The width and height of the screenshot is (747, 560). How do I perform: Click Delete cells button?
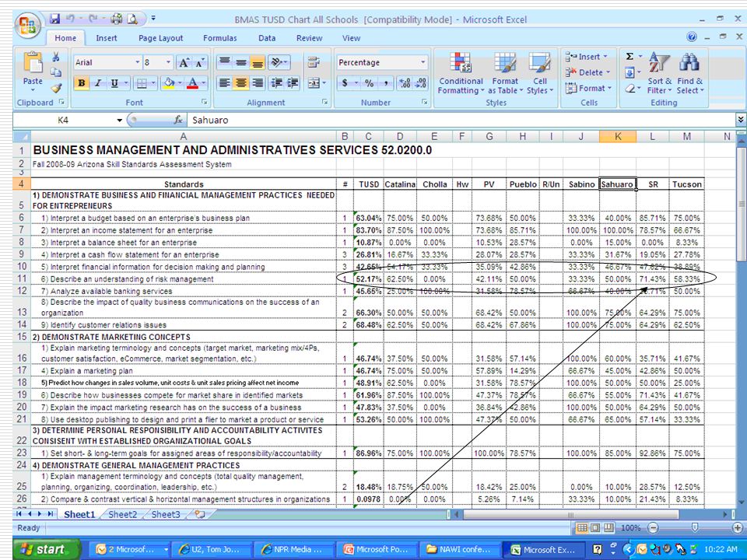coord(587,72)
